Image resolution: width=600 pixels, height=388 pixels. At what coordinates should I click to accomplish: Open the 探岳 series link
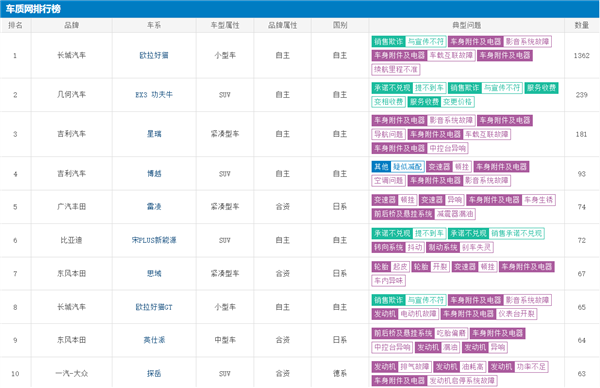pos(154,373)
